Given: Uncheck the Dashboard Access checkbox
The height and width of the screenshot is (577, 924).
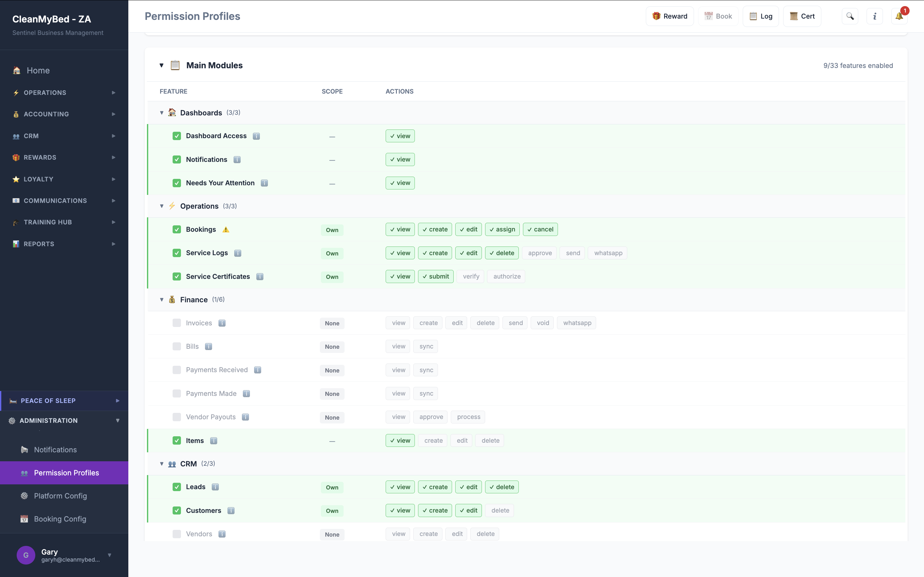Looking at the screenshot, I should click(x=176, y=136).
